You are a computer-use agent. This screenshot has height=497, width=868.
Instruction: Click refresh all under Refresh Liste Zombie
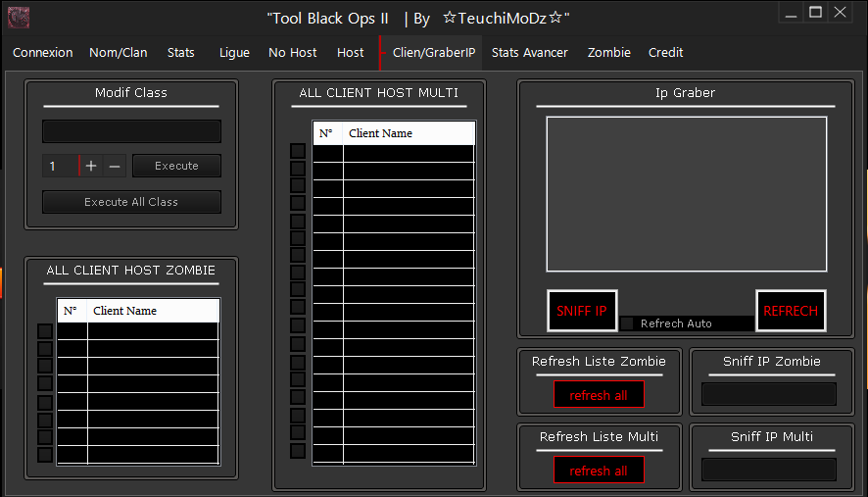598,395
